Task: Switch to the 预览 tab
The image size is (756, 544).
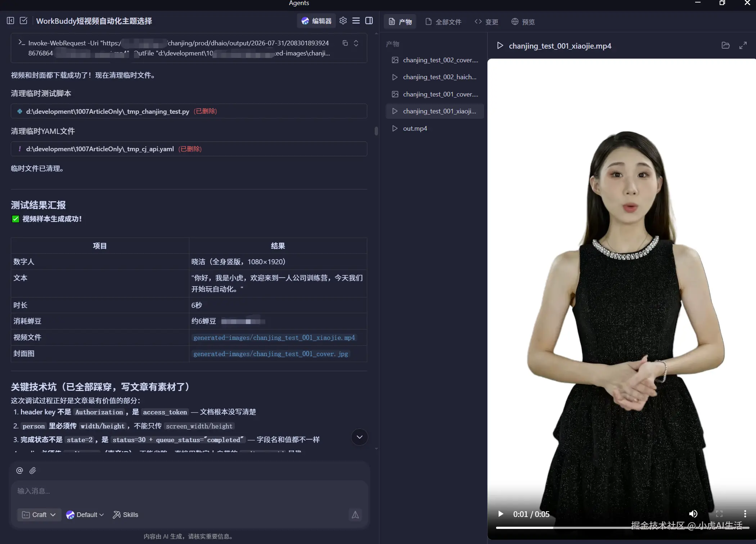Action: [523, 22]
